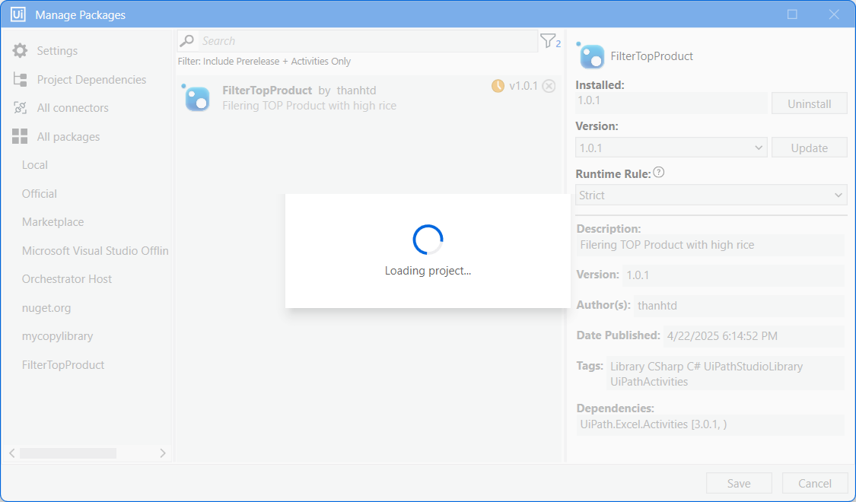Select the Local package source
Image resolution: width=856 pixels, height=502 pixels.
(x=35, y=165)
